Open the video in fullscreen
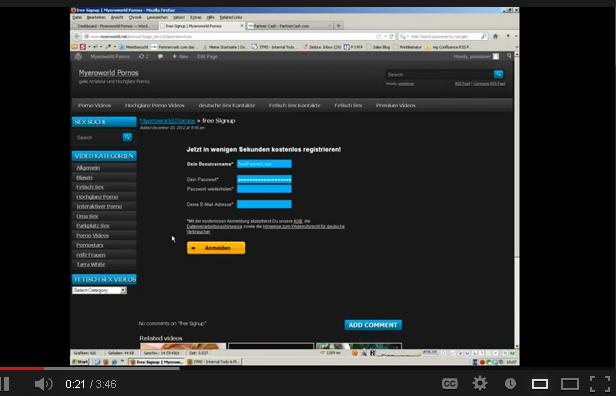Viewport: 616px width, 396px height. (600, 383)
